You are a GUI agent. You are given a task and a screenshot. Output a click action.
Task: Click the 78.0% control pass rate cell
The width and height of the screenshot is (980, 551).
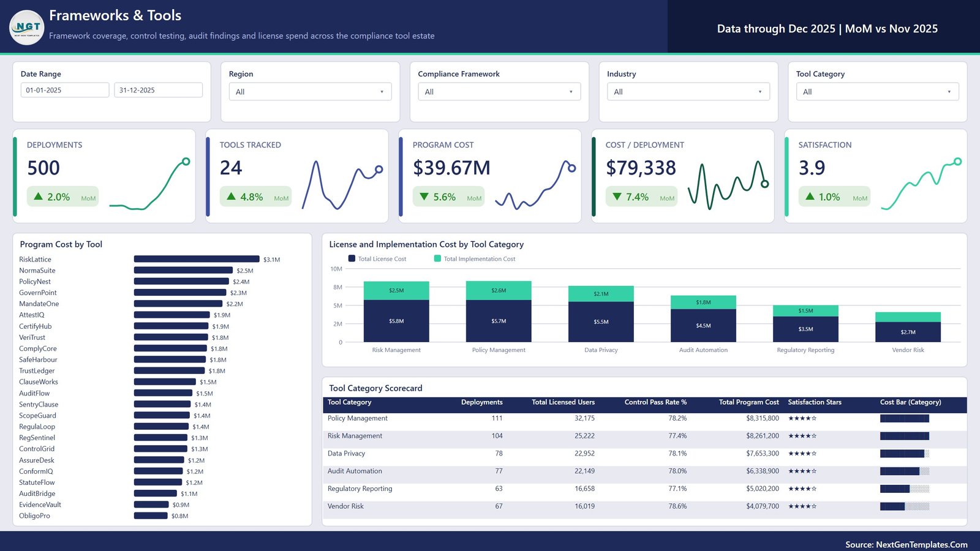click(677, 471)
